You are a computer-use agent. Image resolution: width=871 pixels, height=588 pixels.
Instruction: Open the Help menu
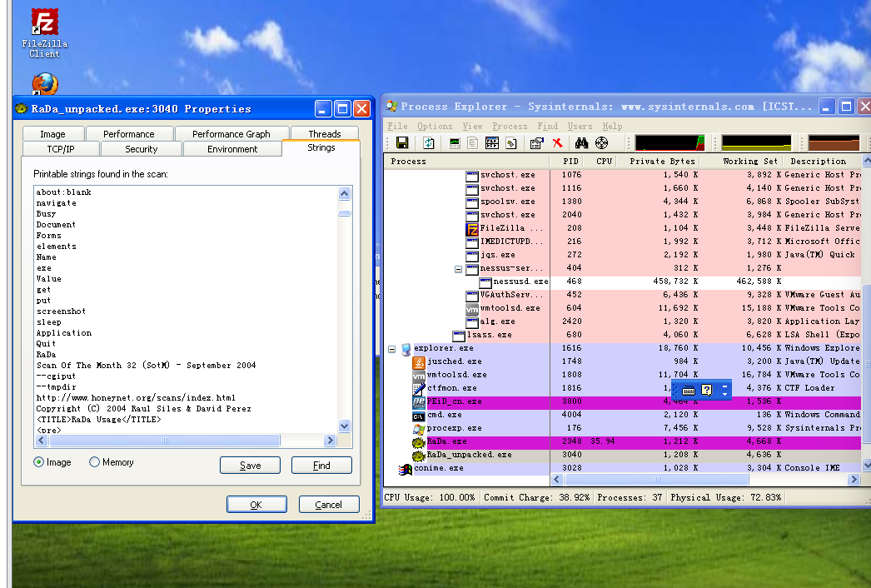612,126
